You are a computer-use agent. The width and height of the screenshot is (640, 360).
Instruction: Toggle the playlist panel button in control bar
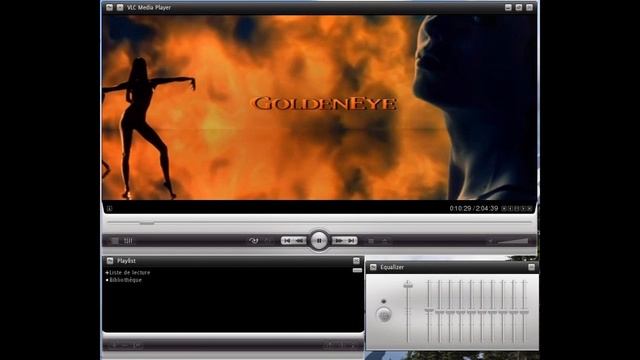coord(115,241)
